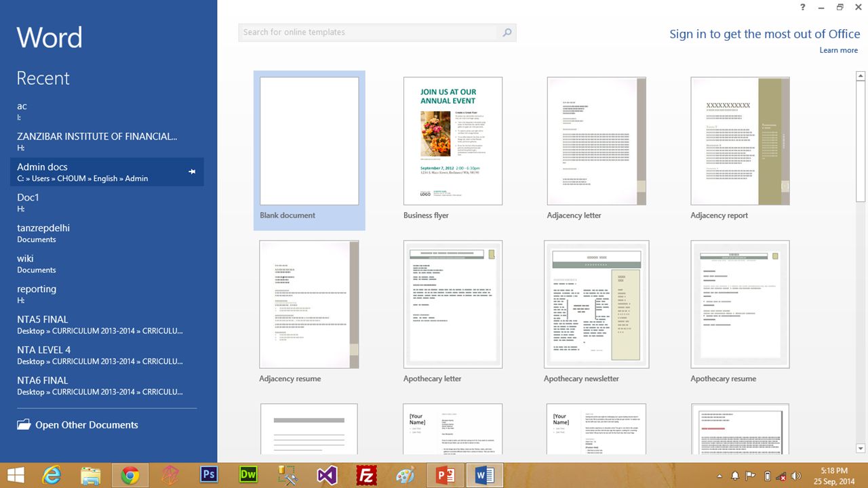Viewport: 868px width, 488px height.
Task: Open File Explorer from the taskbar
Action: (x=91, y=476)
